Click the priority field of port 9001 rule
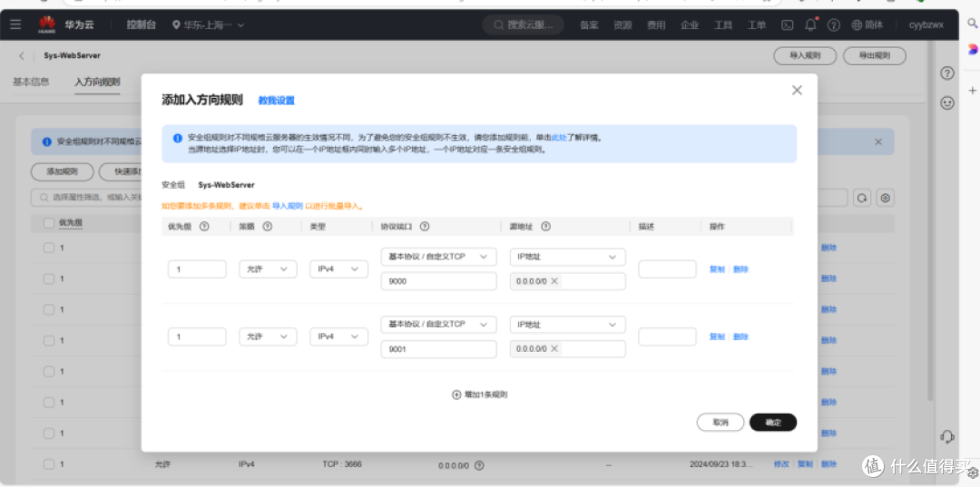Viewport: 980px width, 487px height. [197, 336]
